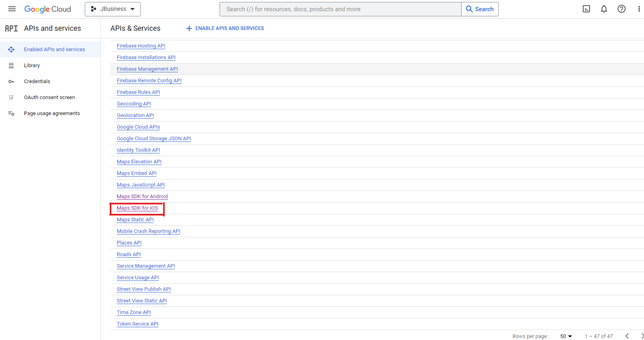Click the Credentials key icon
This screenshot has width=644, height=340.
click(11, 82)
